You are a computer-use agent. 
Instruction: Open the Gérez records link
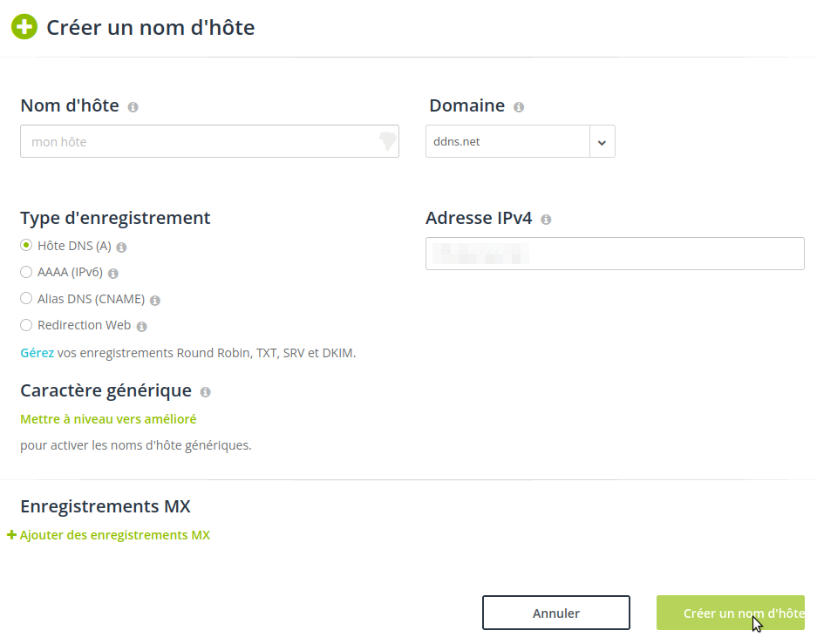37,353
